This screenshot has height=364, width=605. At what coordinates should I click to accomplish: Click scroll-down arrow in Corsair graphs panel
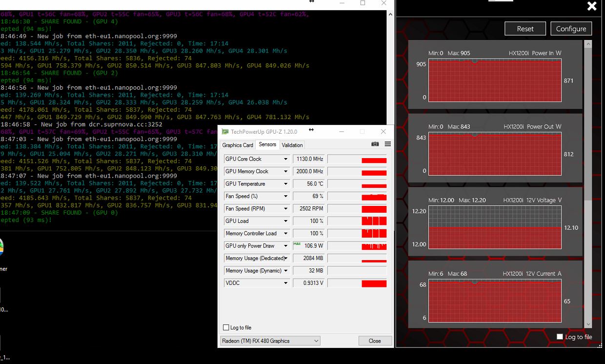pos(588,324)
